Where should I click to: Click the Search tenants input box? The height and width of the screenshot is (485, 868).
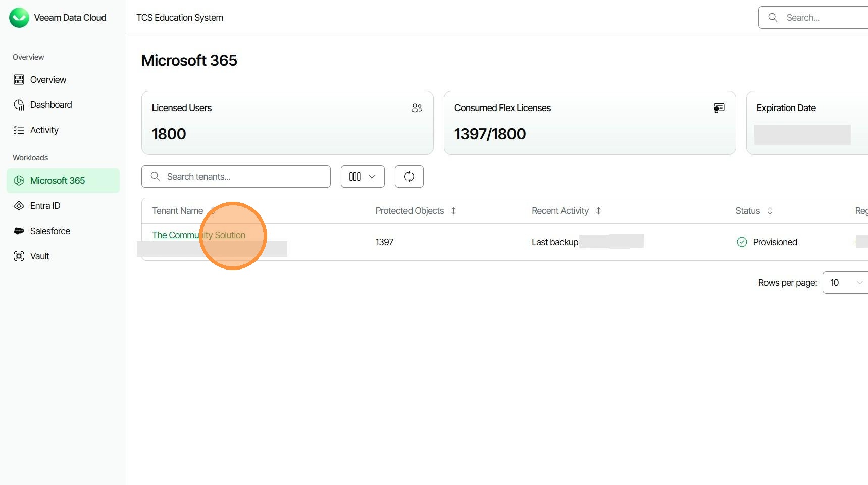tap(236, 177)
